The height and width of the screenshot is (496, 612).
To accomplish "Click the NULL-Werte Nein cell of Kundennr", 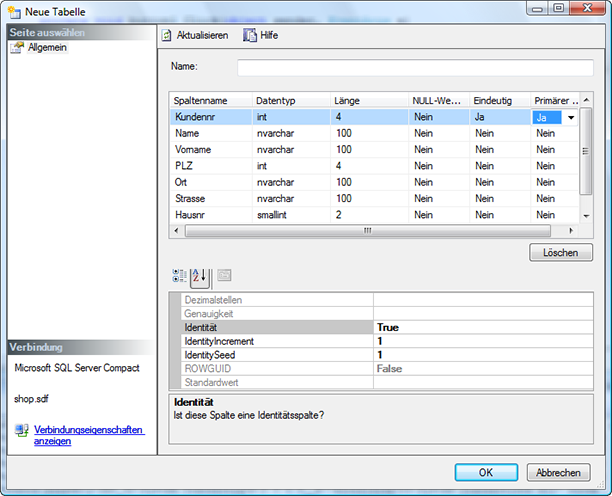I will tap(439, 117).
